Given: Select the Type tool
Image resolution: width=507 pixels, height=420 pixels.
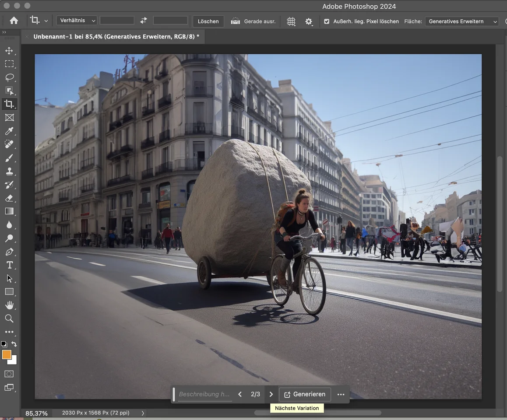Looking at the screenshot, I should tap(9, 265).
